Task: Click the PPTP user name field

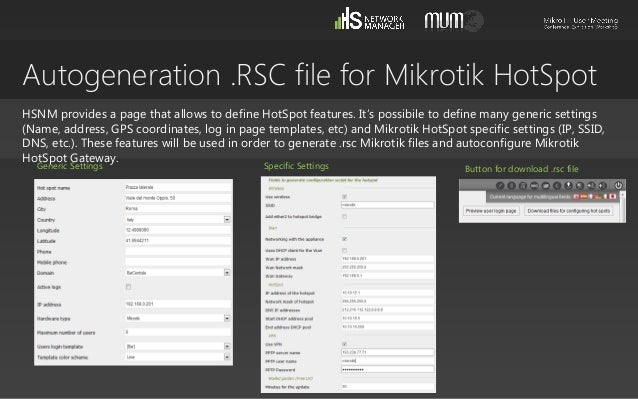Action: tap(387, 361)
